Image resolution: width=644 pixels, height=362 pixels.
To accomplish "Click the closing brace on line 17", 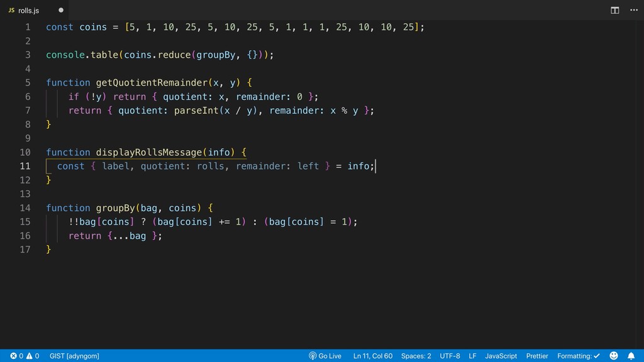I will point(48,250).
